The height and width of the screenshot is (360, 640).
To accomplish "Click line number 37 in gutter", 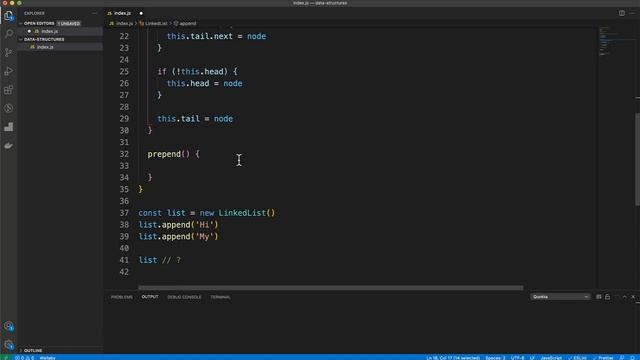I will (124, 213).
